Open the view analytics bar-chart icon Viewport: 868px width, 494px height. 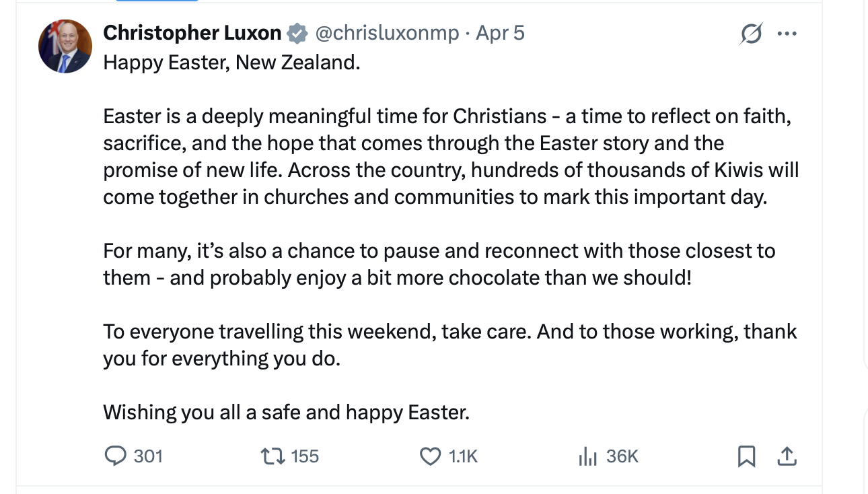pyautogui.click(x=587, y=456)
